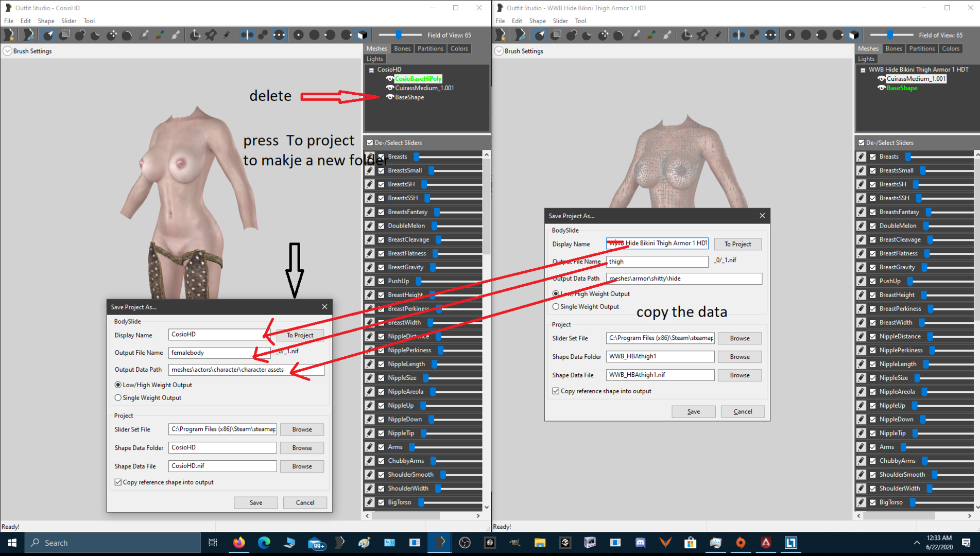Show hidden system tray icons
The height and width of the screenshot is (556, 980).
coord(917,543)
